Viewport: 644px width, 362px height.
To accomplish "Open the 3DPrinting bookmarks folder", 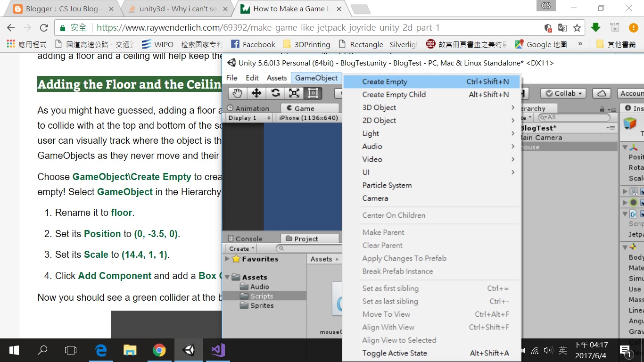I will click(306, 44).
